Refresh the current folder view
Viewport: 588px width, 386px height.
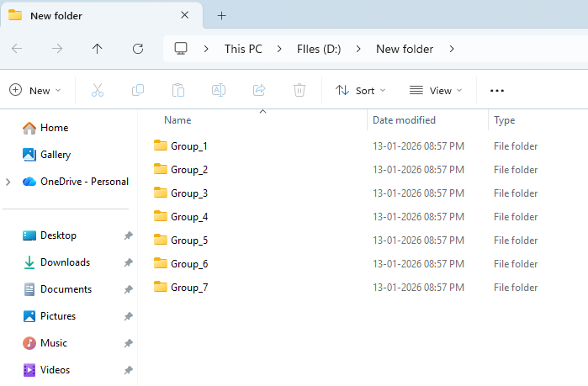click(138, 49)
